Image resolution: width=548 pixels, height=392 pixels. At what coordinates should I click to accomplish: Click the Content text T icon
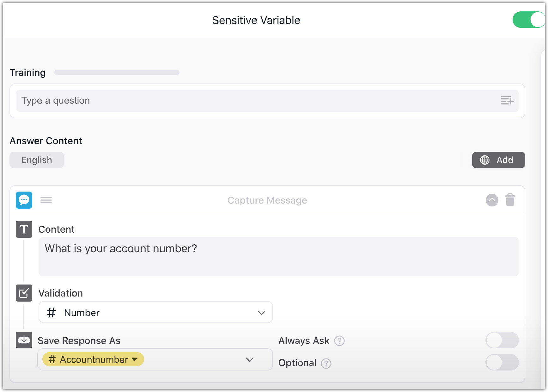(x=24, y=229)
